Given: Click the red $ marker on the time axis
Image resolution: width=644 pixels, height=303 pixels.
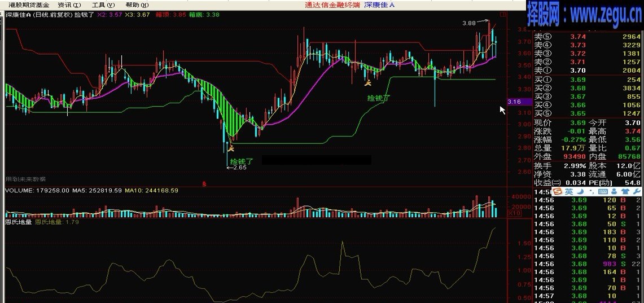Looking at the screenshot, I should [x=204, y=185].
